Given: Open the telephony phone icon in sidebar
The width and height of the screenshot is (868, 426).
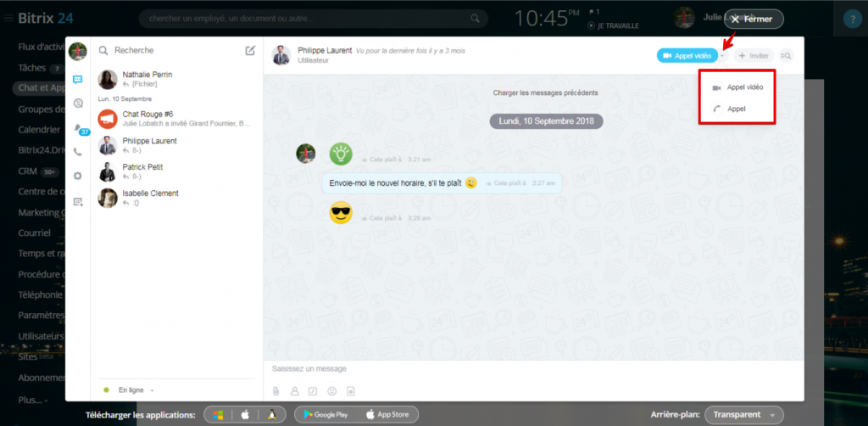Looking at the screenshot, I should click(x=77, y=152).
